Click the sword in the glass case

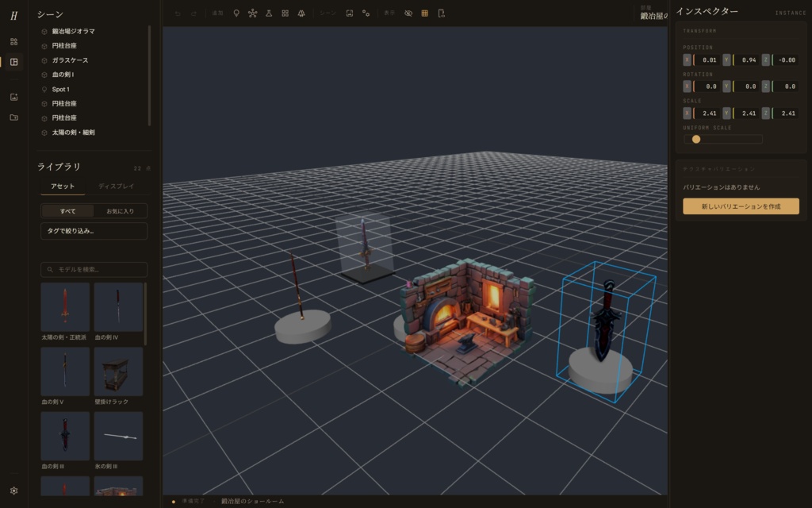(x=365, y=244)
